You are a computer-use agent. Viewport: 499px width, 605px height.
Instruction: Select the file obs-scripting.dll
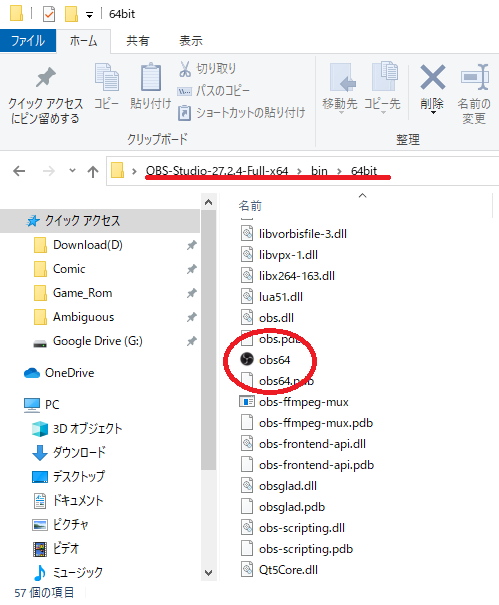pos(293,528)
